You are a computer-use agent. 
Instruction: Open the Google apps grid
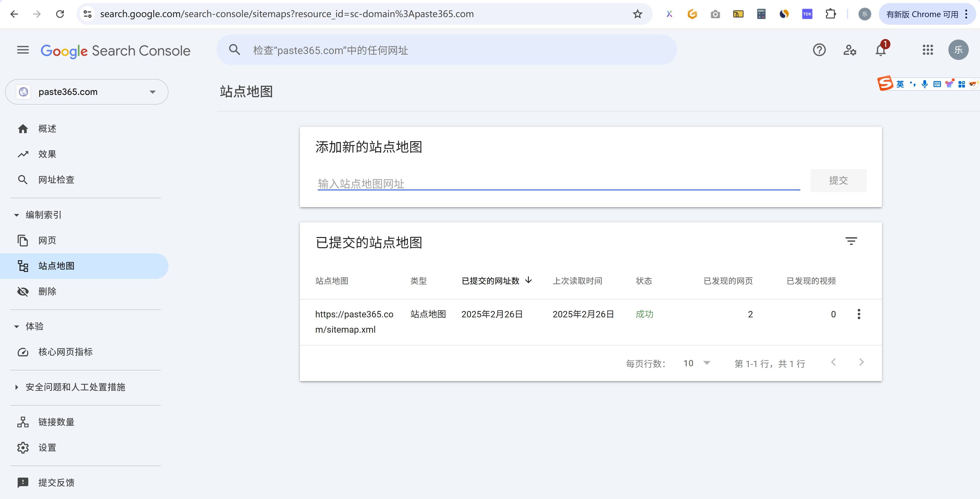coord(928,50)
